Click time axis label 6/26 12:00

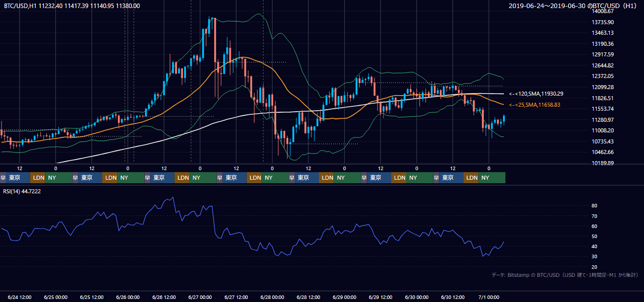click(164, 297)
